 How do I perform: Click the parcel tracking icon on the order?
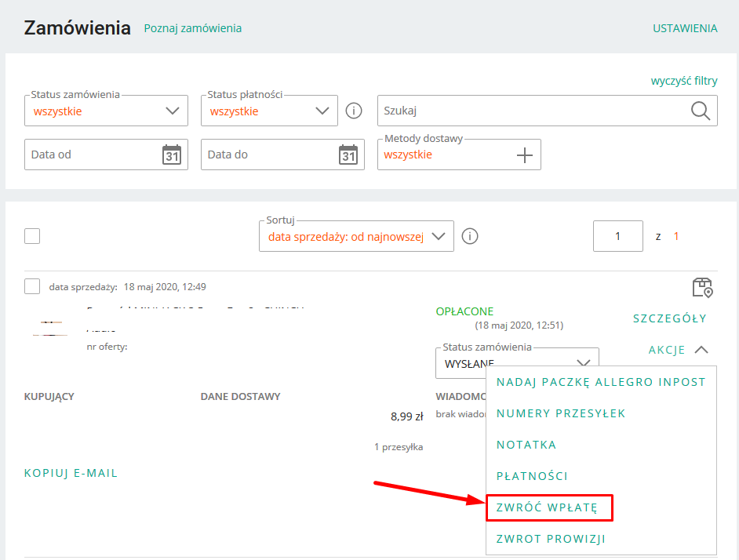tap(702, 288)
